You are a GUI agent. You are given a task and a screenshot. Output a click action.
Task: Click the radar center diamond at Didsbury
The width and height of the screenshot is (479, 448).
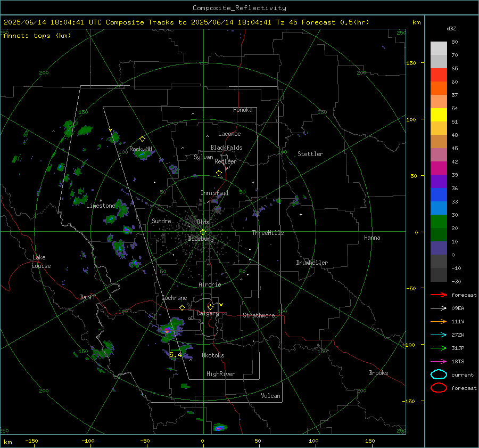[x=203, y=232]
